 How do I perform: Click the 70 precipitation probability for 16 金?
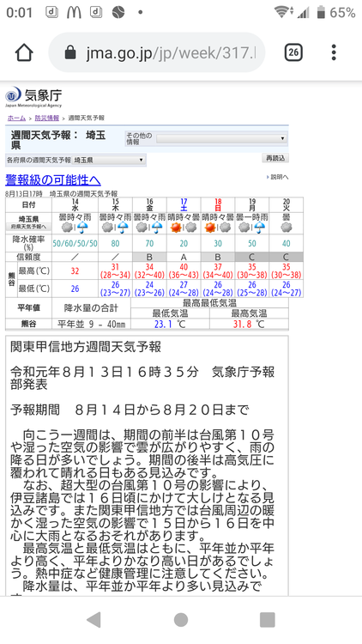pos(149,244)
